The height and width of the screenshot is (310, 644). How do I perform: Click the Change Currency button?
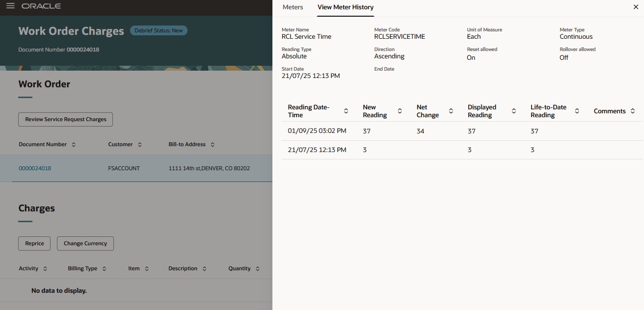click(85, 243)
